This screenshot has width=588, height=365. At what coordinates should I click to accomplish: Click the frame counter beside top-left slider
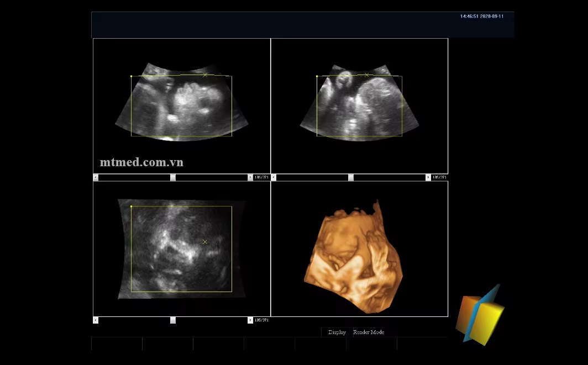[261, 177]
